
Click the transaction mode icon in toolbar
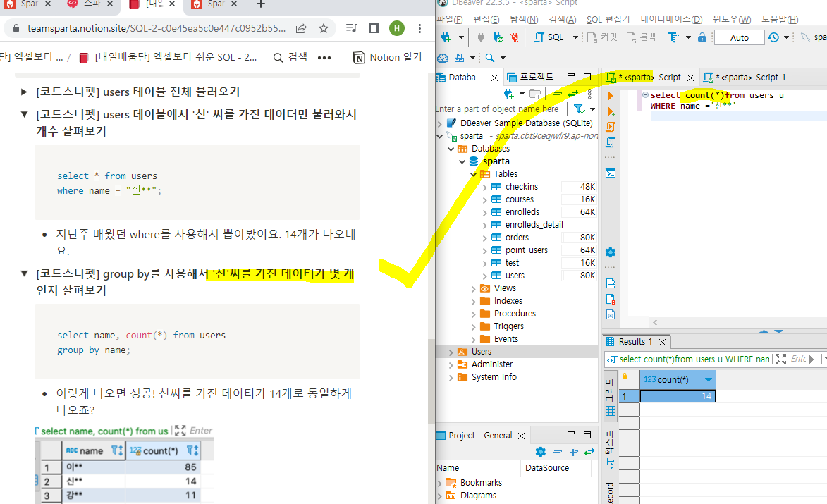coord(673,37)
